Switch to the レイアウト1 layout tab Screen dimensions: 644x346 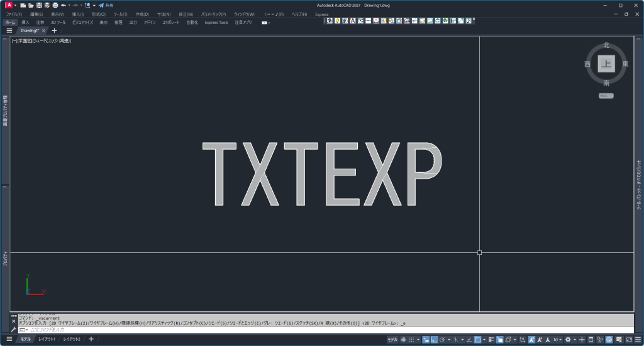47,339
